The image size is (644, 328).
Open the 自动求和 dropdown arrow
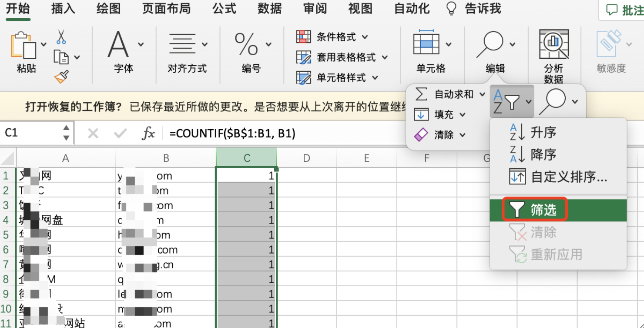tap(482, 94)
